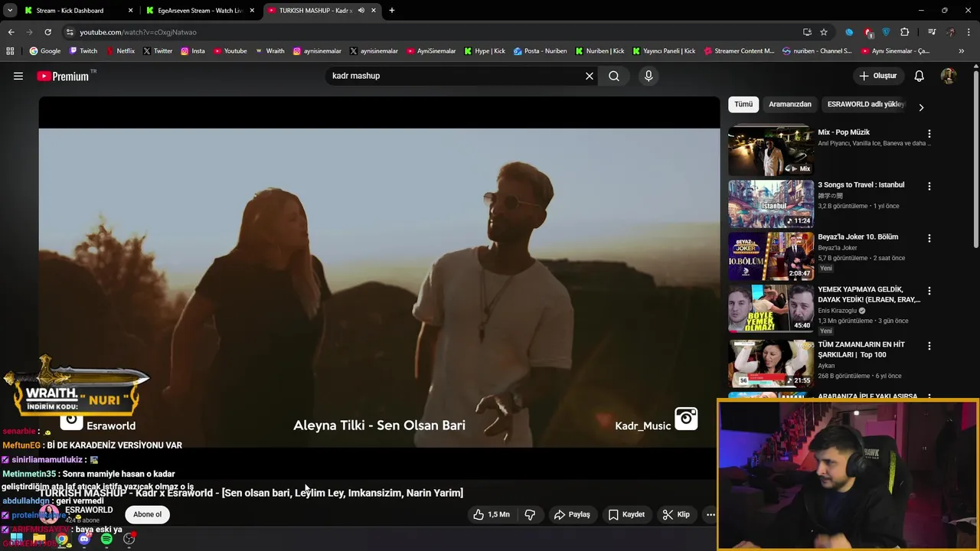980x551 pixels.
Task: Open Beyaz'la Joker 10. Bölüm thumbnail
Action: (771, 256)
